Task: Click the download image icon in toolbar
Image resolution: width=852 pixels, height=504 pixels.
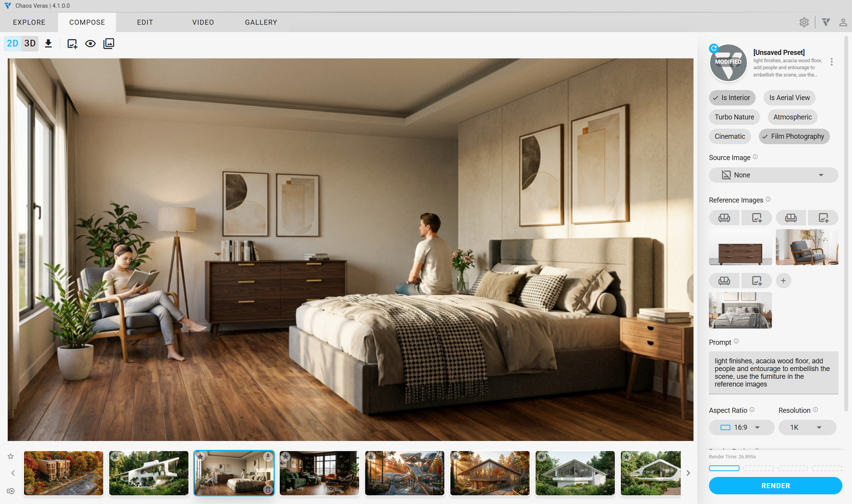Action: (x=48, y=43)
